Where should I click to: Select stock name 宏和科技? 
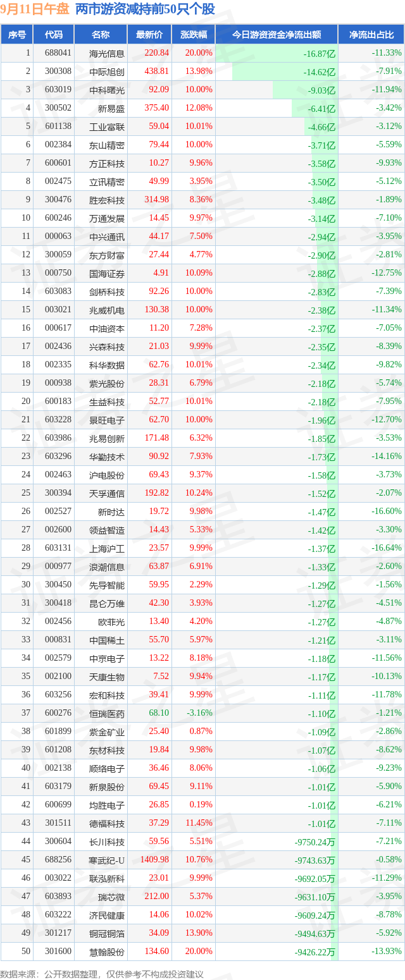(108, 695)
